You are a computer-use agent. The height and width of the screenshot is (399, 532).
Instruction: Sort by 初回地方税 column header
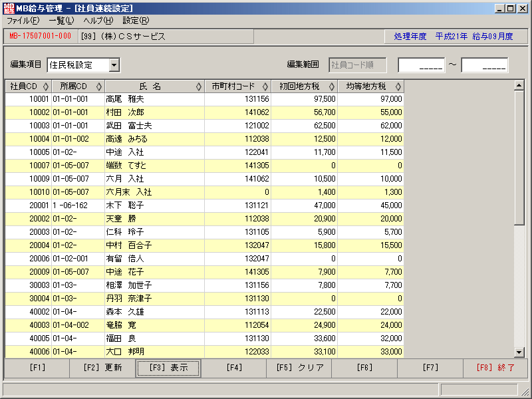click(x=305, y=86)
